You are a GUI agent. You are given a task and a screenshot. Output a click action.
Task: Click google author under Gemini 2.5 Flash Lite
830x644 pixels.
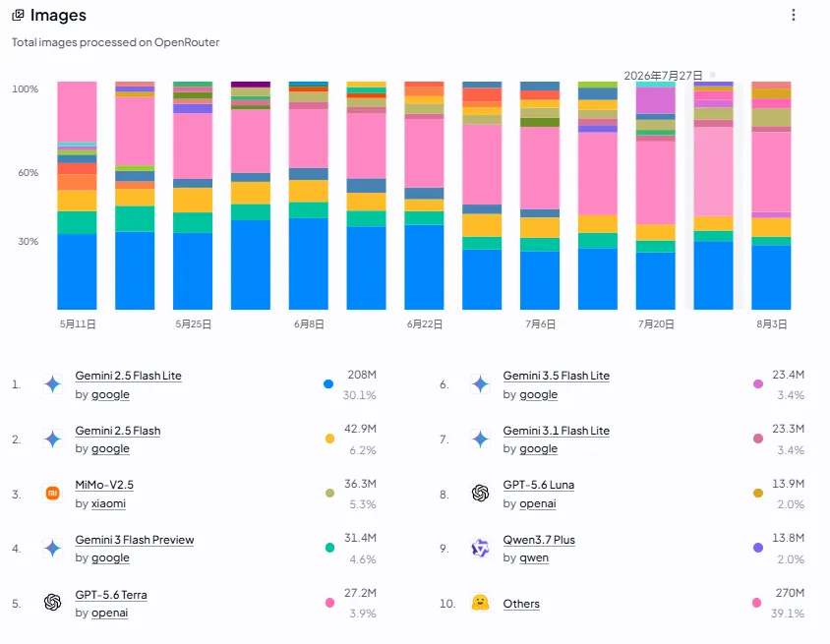point(110,395)
